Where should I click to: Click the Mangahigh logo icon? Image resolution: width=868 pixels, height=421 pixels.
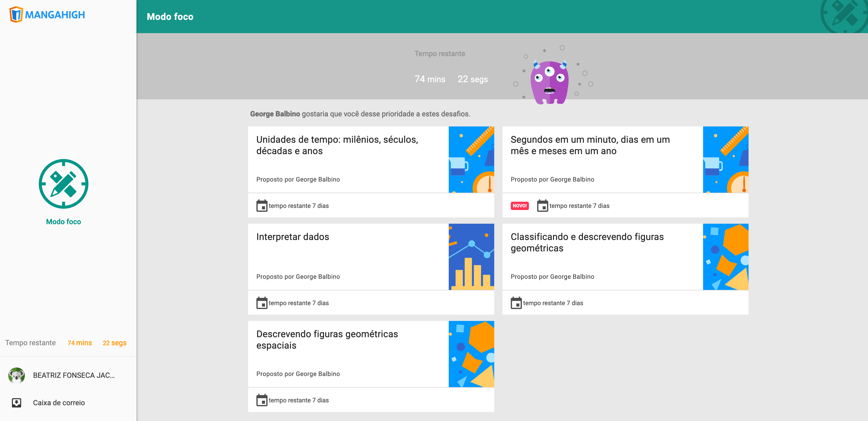click(16, 14)
